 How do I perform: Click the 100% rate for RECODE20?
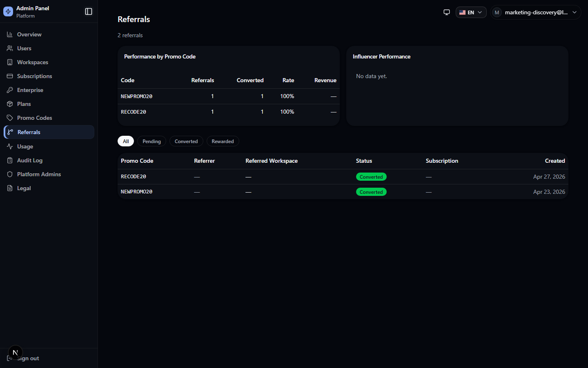287,112
